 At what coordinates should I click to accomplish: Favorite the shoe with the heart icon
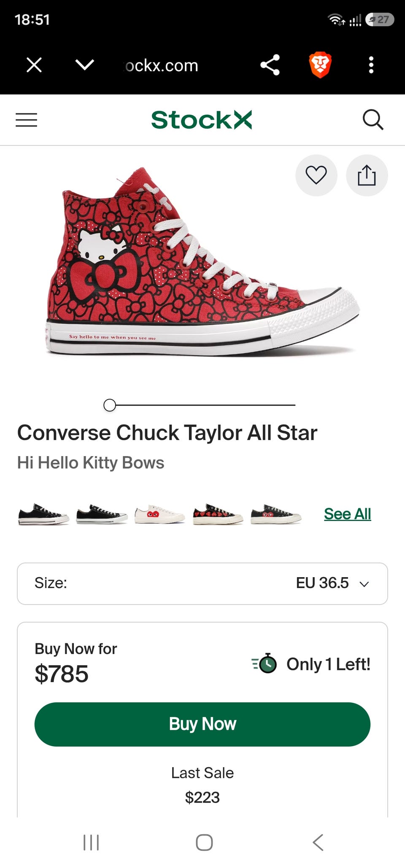(316, 175)
